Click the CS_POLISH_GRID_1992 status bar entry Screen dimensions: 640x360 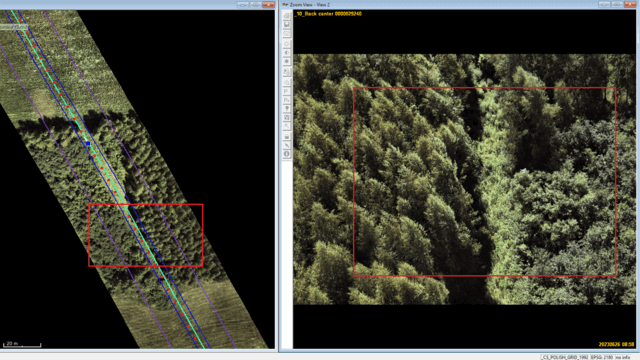565,357
